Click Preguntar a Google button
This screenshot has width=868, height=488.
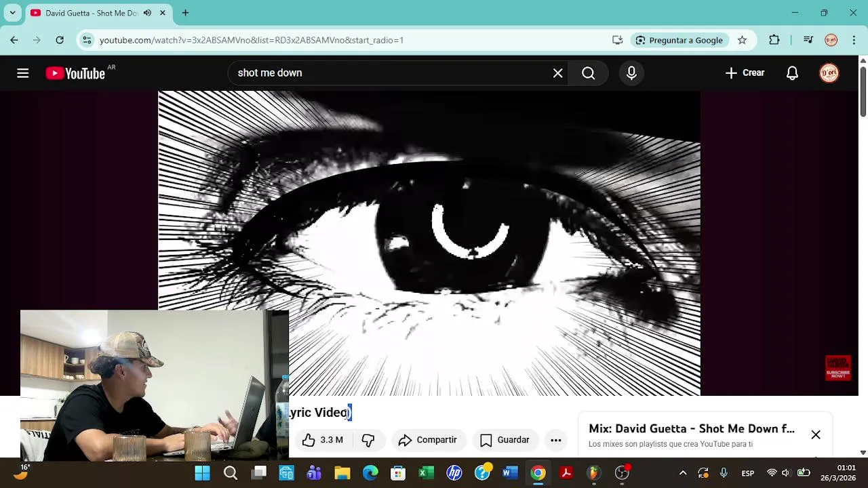tap(679, 40)
